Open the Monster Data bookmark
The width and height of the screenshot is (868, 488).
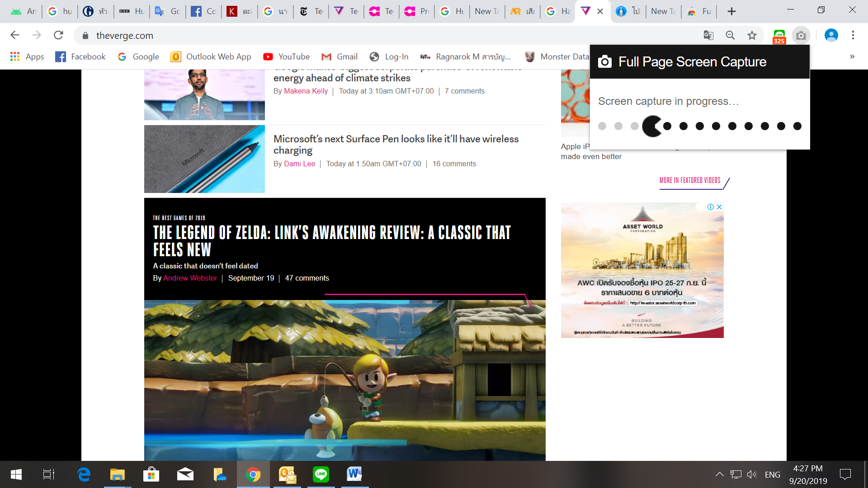(x=557, y=56)
